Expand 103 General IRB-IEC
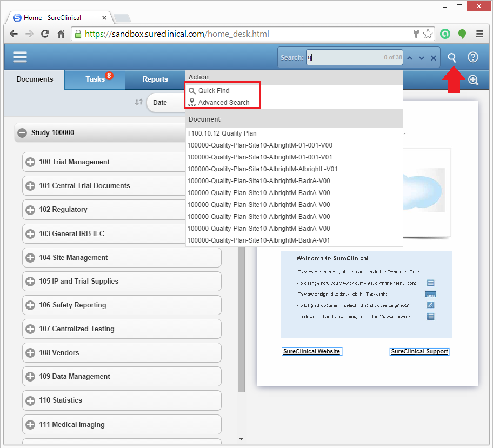 click(30, 233)
